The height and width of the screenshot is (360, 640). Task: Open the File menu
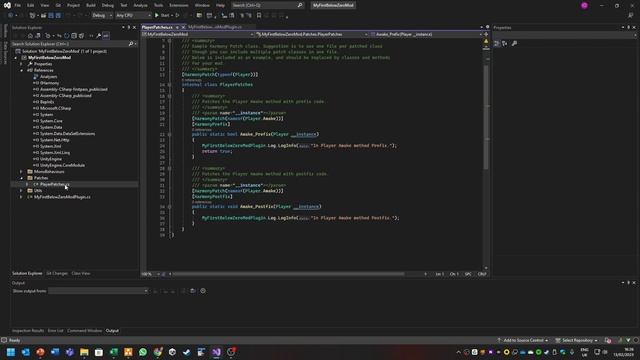coord(18,5)
